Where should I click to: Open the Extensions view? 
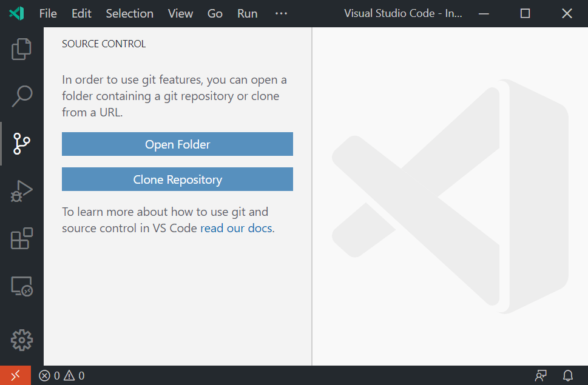click(22, 238)
